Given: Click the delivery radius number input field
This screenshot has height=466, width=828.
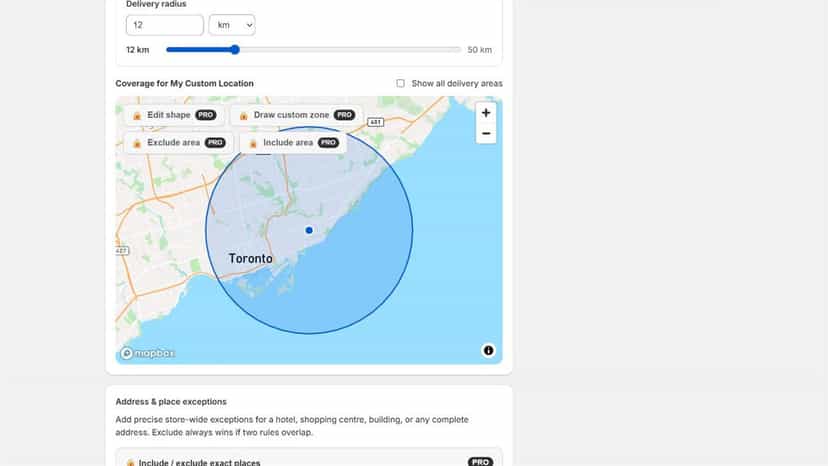Looking at the screenshot, I should pos(165,25).
